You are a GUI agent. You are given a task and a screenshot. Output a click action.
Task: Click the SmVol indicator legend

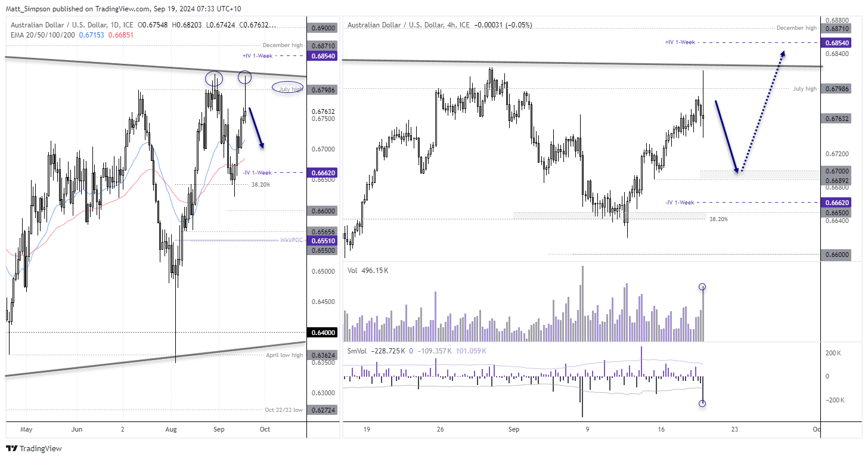tap(358, 351)
